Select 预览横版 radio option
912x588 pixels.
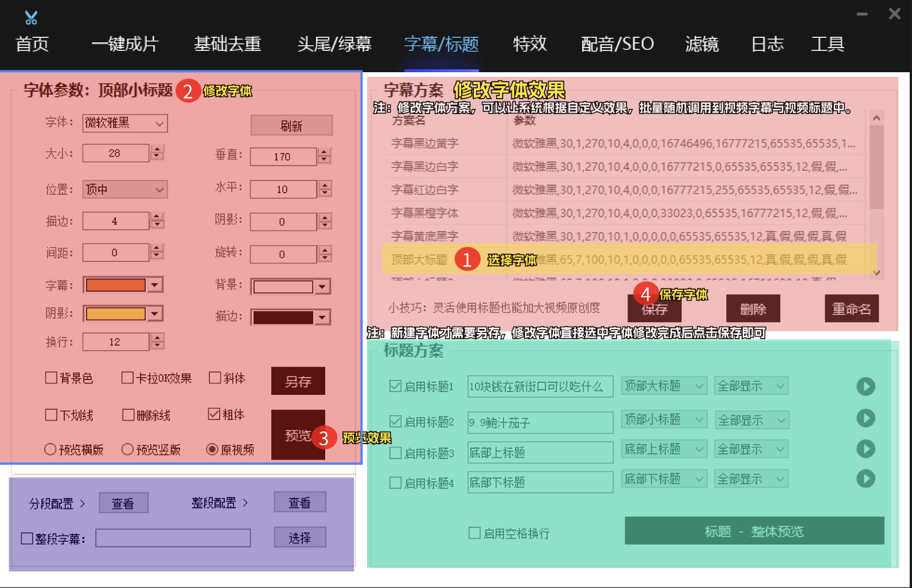(50, 450)
